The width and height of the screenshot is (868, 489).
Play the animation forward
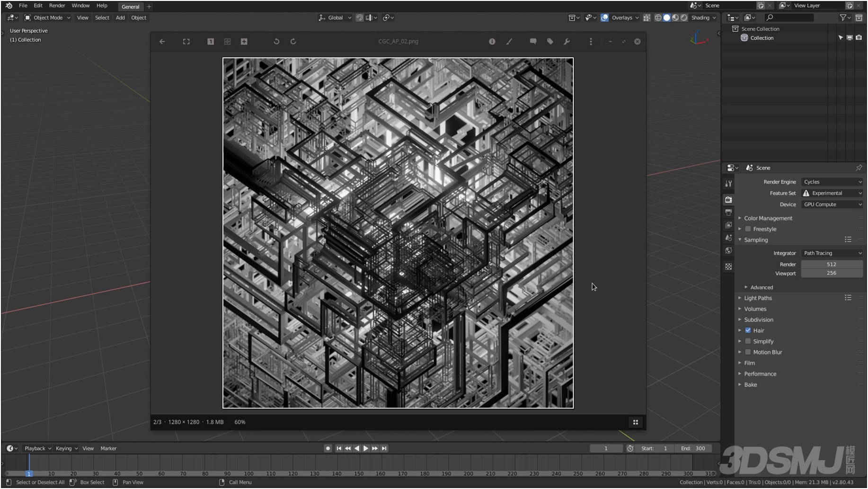point(366,449)
